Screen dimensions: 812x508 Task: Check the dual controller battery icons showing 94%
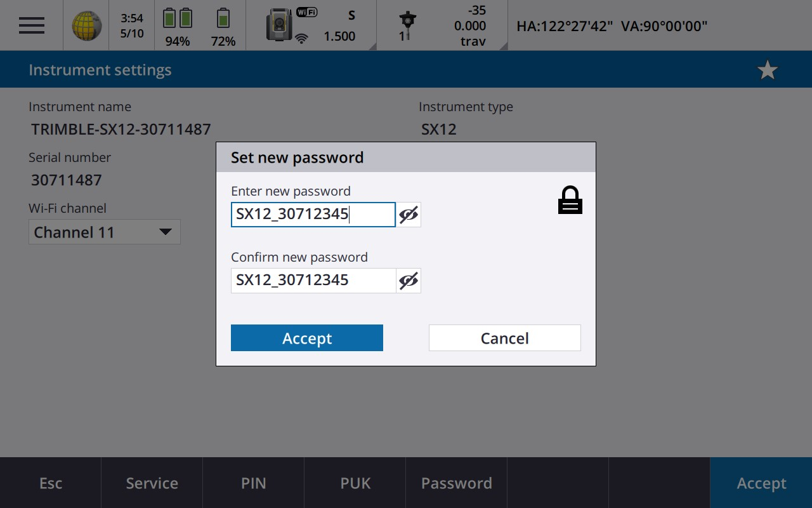click(178, 18)
